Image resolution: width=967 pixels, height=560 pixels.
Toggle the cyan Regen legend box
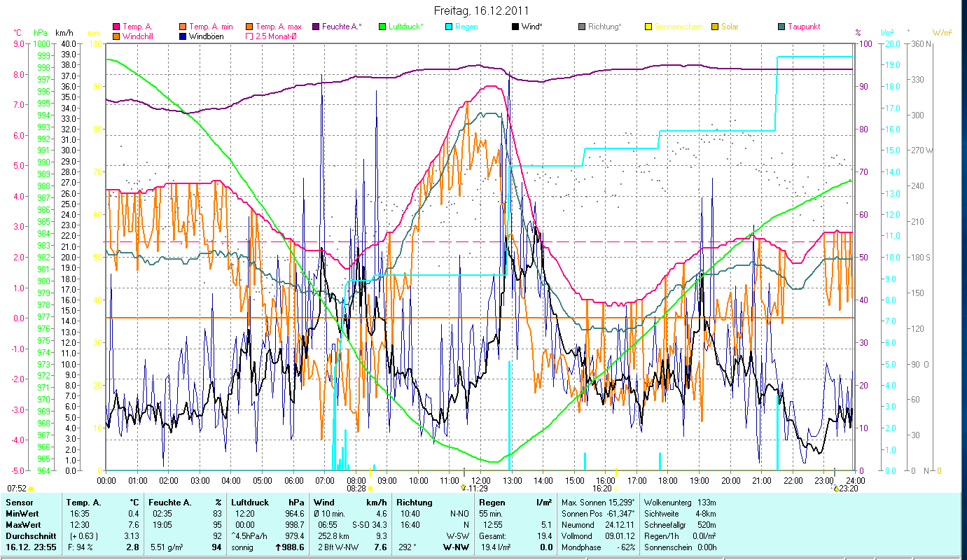(448, 27)
